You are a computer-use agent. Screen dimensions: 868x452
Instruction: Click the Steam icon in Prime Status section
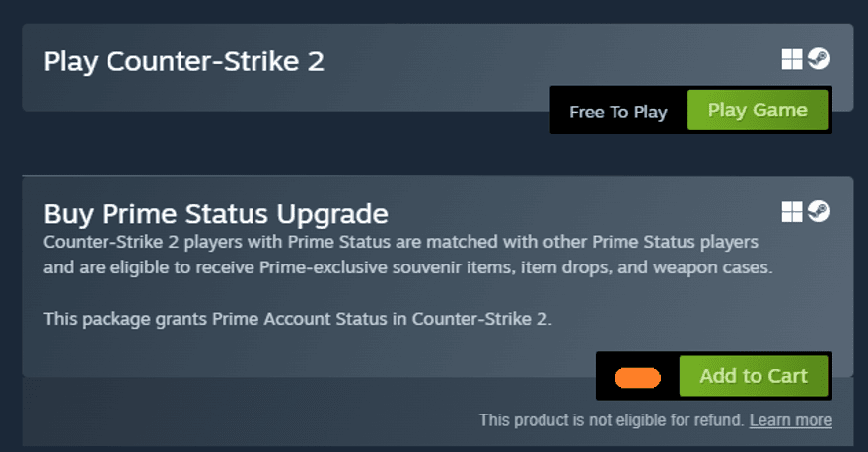pyautogui.click(x=819, y=211)
